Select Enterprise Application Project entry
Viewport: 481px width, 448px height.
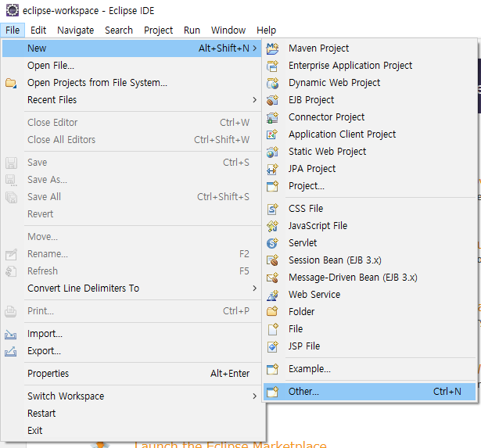coord(369,66)
